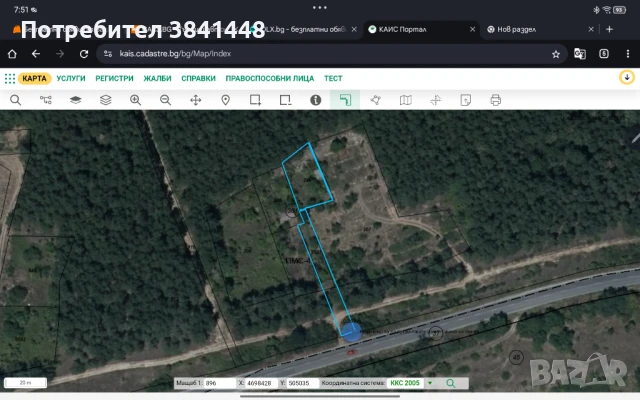Activate the information identify tool
Image resolution: width=640 pixels, height=400 pixels.
(316, 100)
